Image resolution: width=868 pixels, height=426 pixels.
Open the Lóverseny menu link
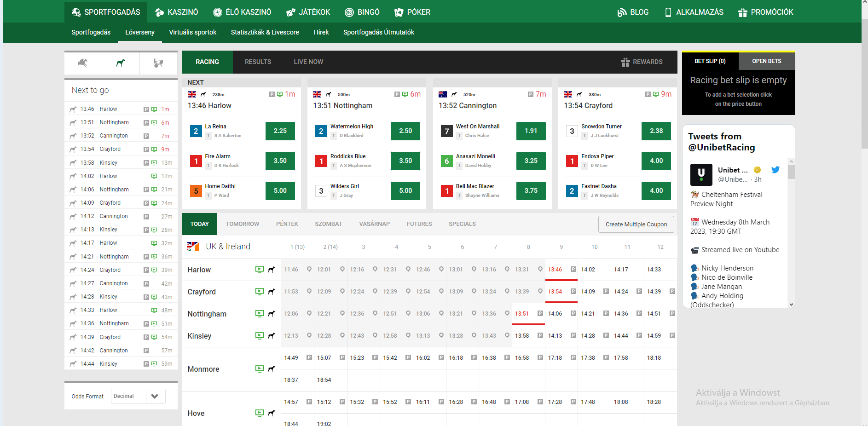point(140,32)
